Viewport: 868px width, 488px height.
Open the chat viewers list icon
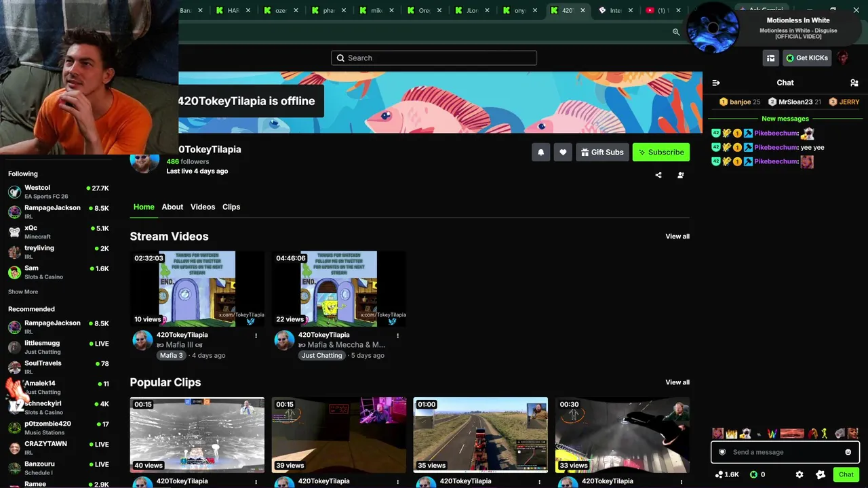click(x=854, y=83)
